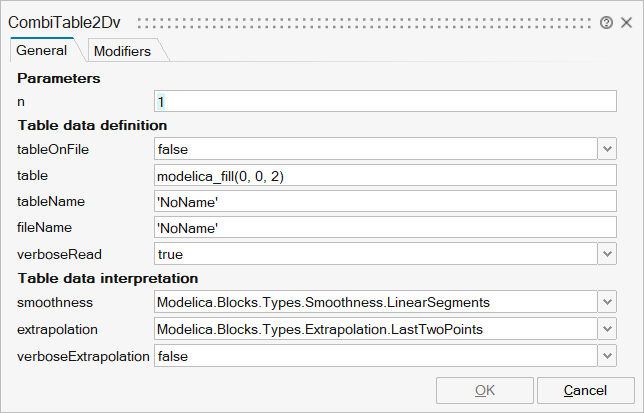Screen dimensions: 644x413
Task: Click the help question mark icon
Action: [606, 22]
